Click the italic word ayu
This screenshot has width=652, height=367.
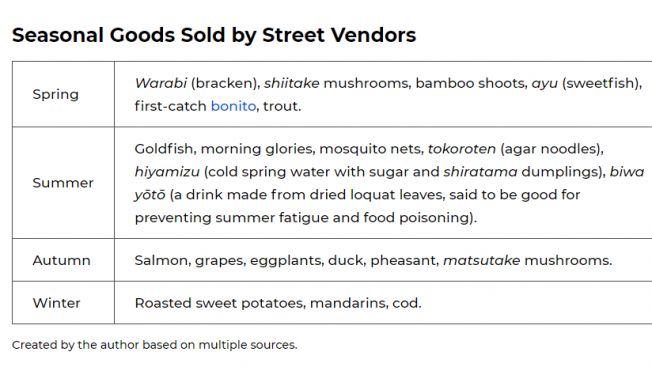coord(545,84)
